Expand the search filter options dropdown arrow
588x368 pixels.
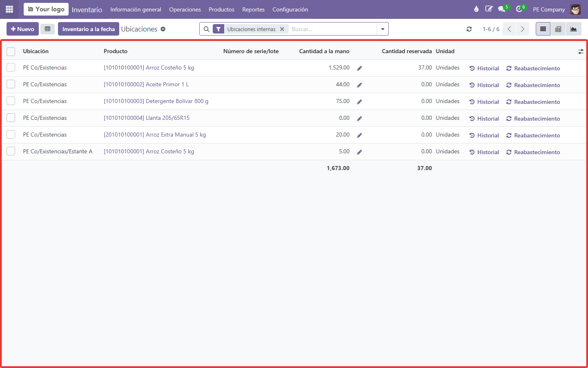pos(383,29)
